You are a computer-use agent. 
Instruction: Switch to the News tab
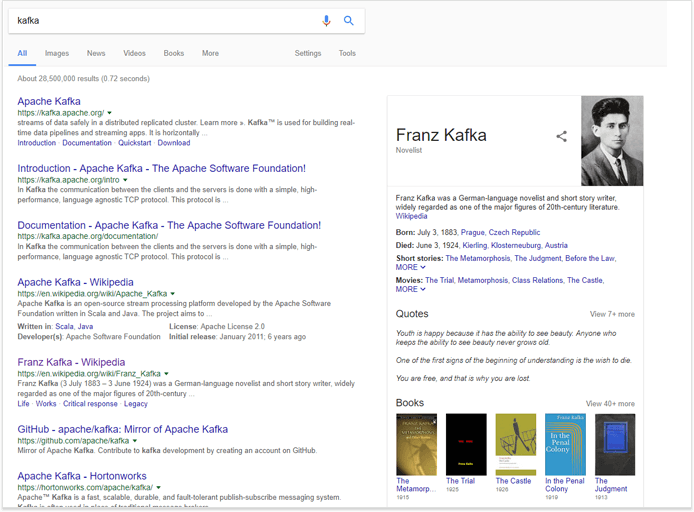96,53
